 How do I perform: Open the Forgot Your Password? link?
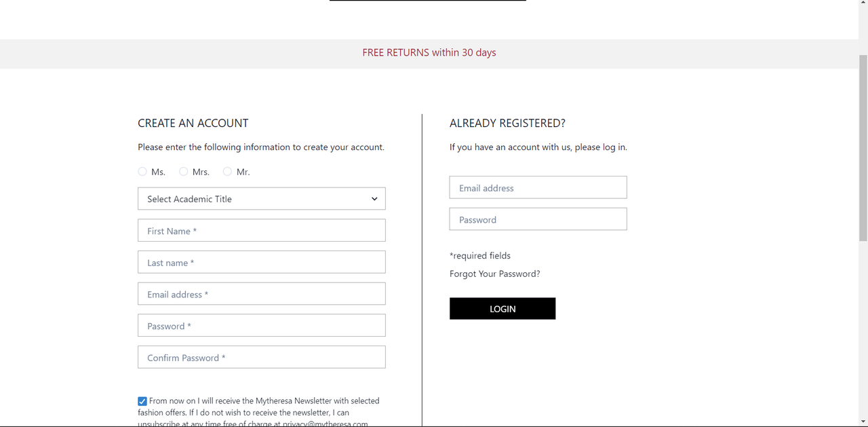point(495,274)
